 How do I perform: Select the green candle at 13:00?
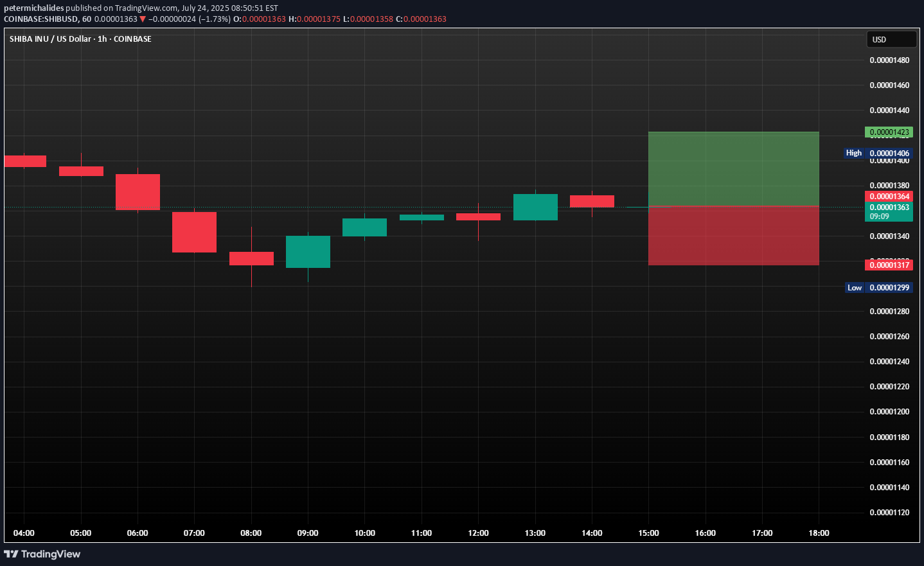click(x=535, y=207)
